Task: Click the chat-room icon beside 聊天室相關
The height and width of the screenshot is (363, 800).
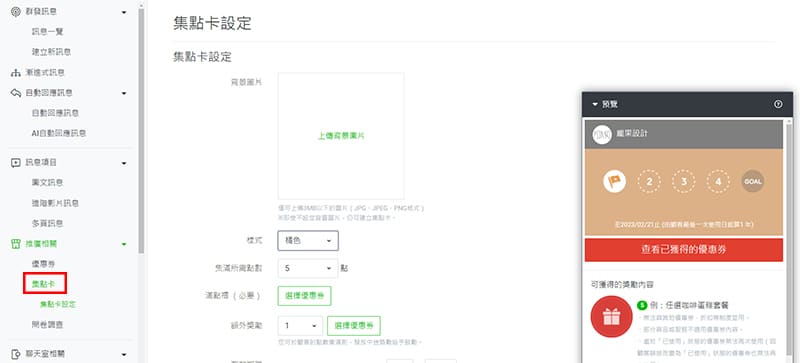Action: coord(16,354)
